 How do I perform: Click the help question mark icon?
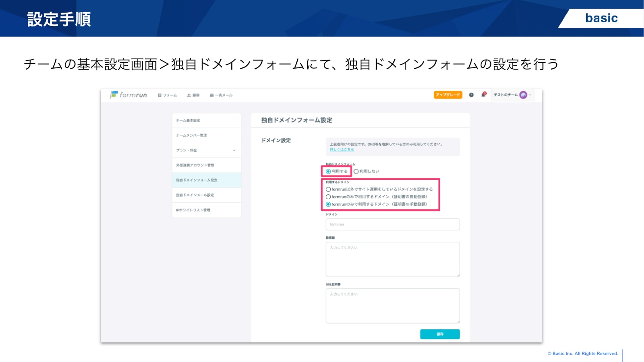point(471,95)
